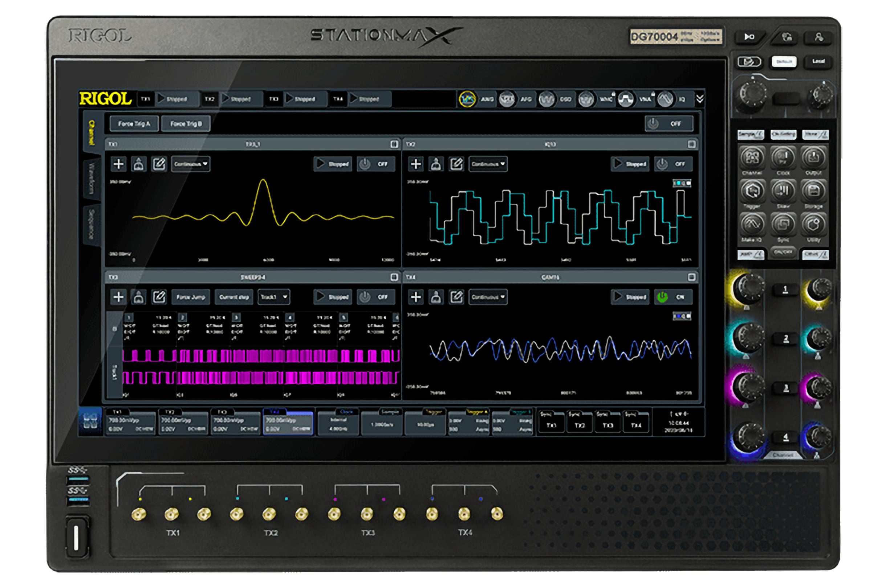Image resolution: width=886 pixels, height=588 pixels.
Task: Select the IQ mode icon
Action: [666, 99]
